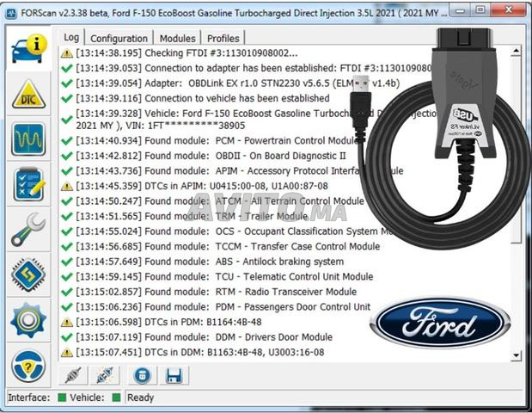Viewport: 532px width, 413px height.
Task: Click green checkmark beside PCM module line
Action: point(67,140)
